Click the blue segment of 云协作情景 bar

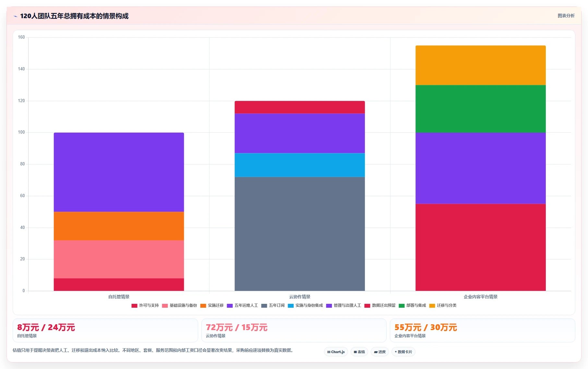point(300,165)
